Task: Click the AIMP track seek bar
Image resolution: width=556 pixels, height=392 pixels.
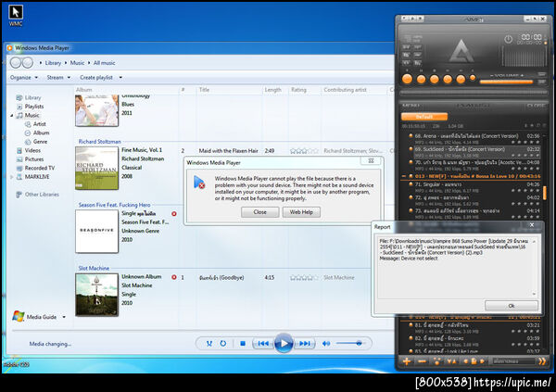Action: coord(474,93)
